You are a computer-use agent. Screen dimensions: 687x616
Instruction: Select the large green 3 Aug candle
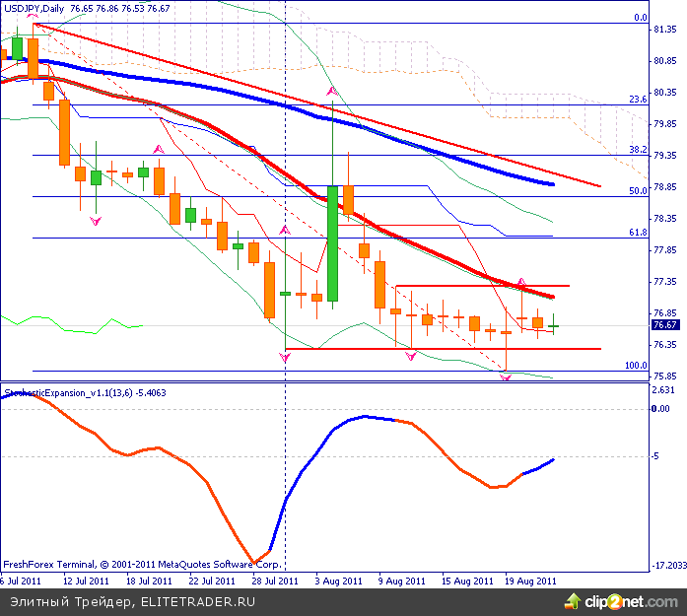[x=333, y=243]
